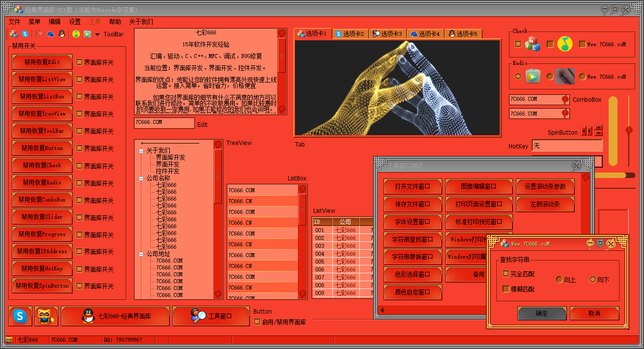Viewport: 644px width, 349px height.
Task: Open the toolbar overflow dropdown arrow
Action: [97, 34]
